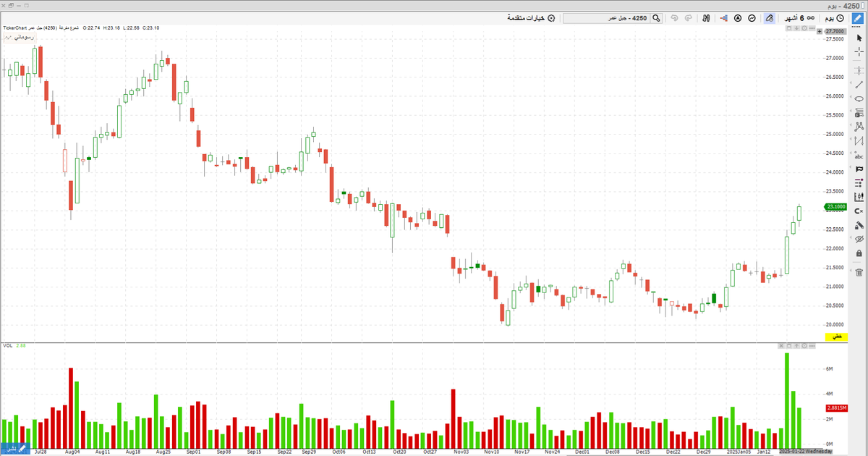Lock all drawings with padlock icon
This screenshot has height=456, width=868.
click(859, 253)
